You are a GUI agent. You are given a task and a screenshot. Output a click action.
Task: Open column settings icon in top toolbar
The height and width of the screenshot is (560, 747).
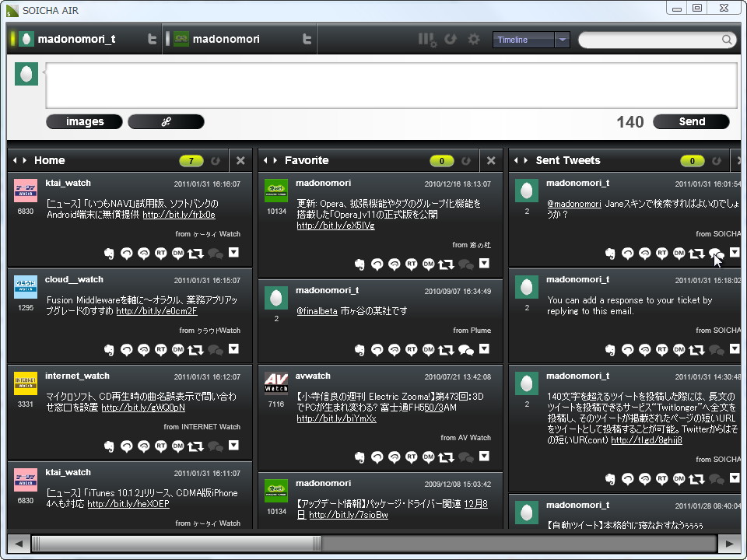point(427,40)
